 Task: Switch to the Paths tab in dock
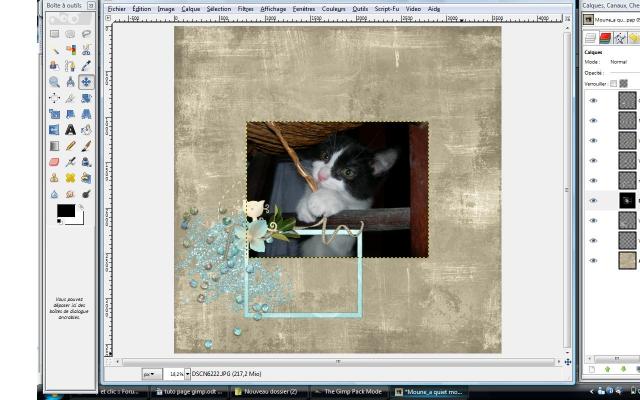tap(620, 38)
